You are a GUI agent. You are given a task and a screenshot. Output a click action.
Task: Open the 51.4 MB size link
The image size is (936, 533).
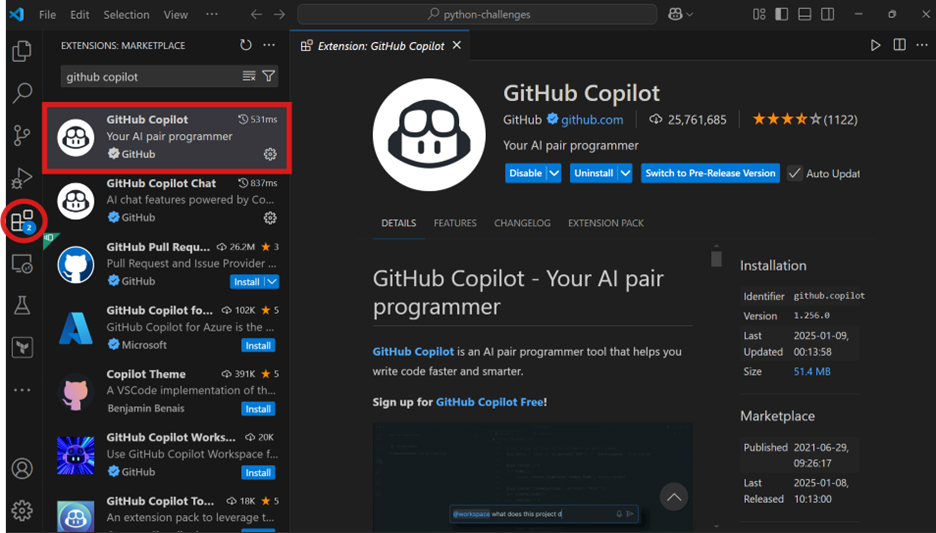812,371
